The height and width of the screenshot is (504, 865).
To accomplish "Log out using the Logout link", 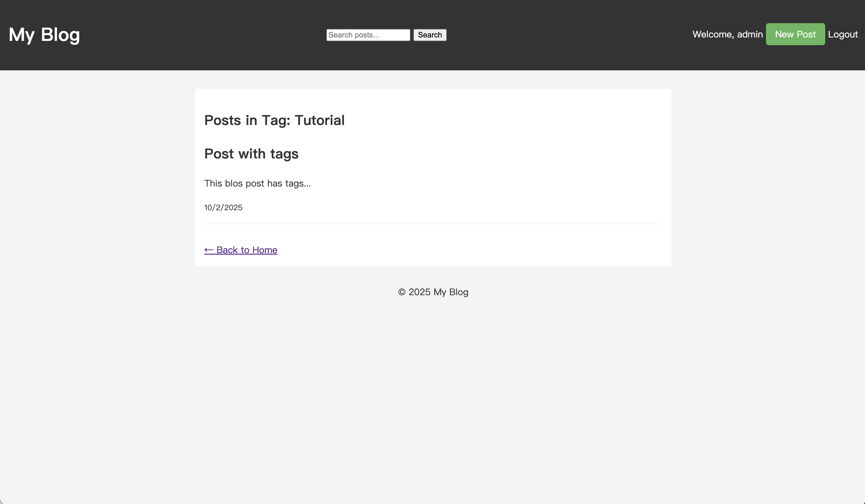I will pyautogui.click(x=842, y=34).
